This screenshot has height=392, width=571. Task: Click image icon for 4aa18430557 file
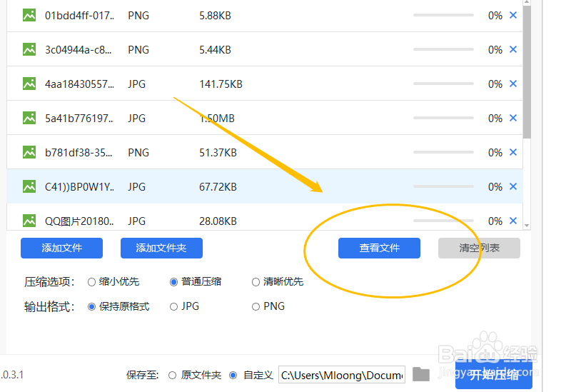(29, 84)
